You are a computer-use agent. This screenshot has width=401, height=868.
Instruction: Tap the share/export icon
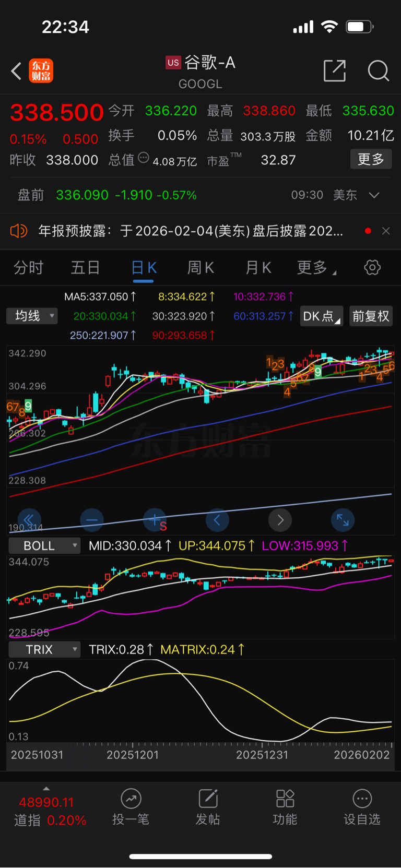coord(335,70)
